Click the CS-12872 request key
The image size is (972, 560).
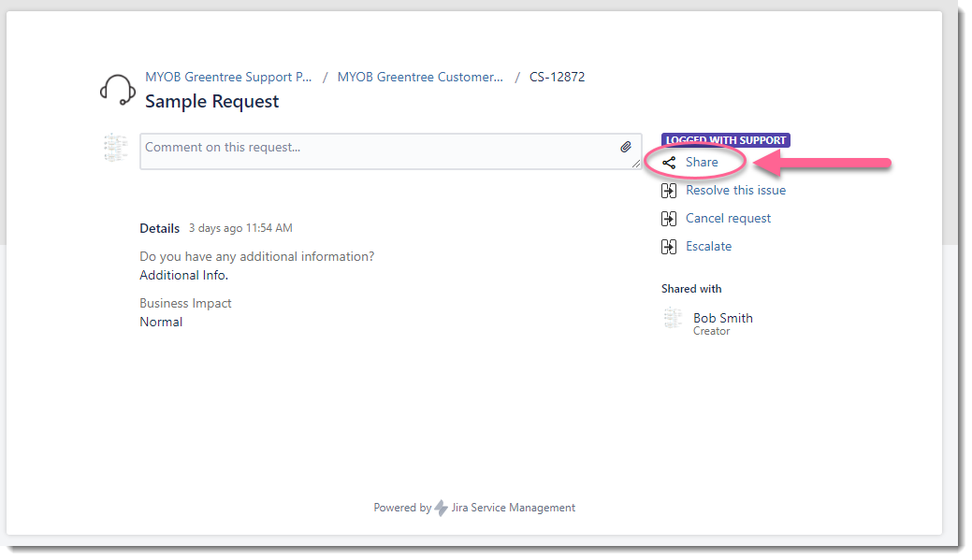tap(558, 77)
